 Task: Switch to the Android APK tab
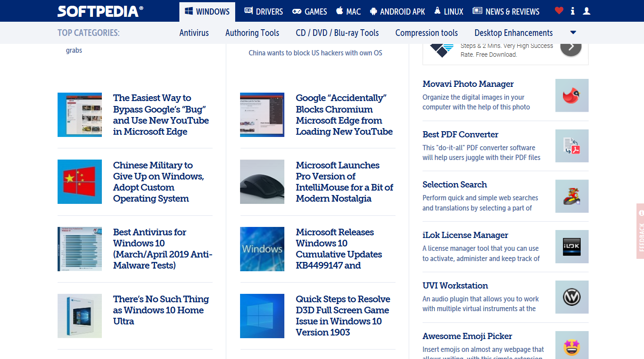click(397, 12)
